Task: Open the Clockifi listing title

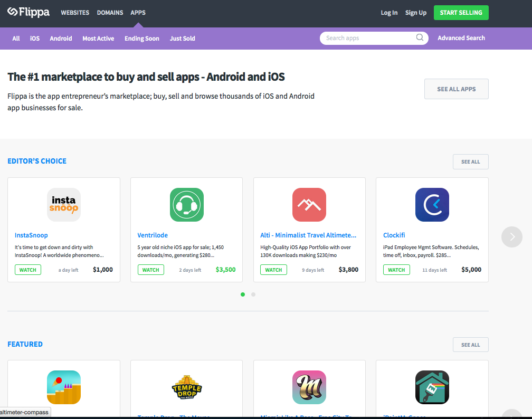Action: coord(394,235)
